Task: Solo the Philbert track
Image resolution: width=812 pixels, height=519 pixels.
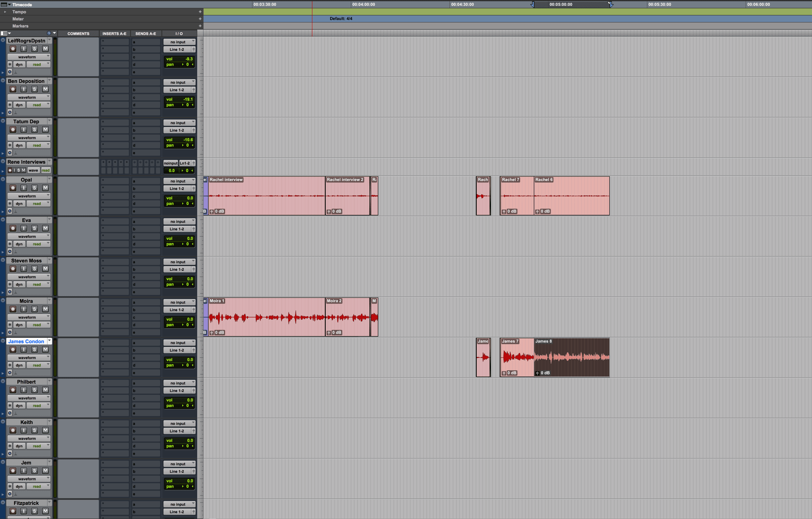Action: (x=35, y=390)
